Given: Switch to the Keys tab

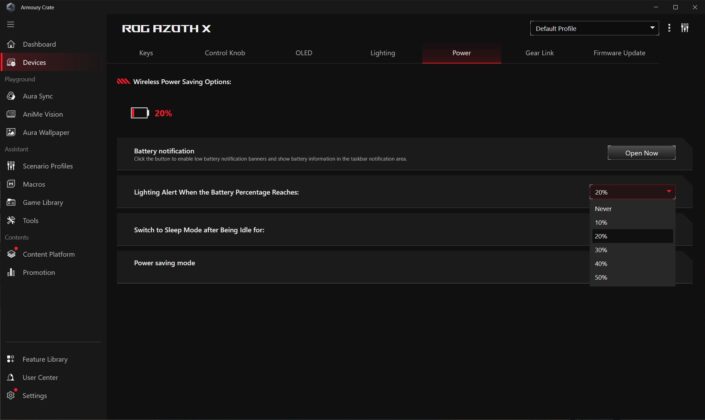Looking at the screenshot, I should pyautogui.click(x=146, y=53).
